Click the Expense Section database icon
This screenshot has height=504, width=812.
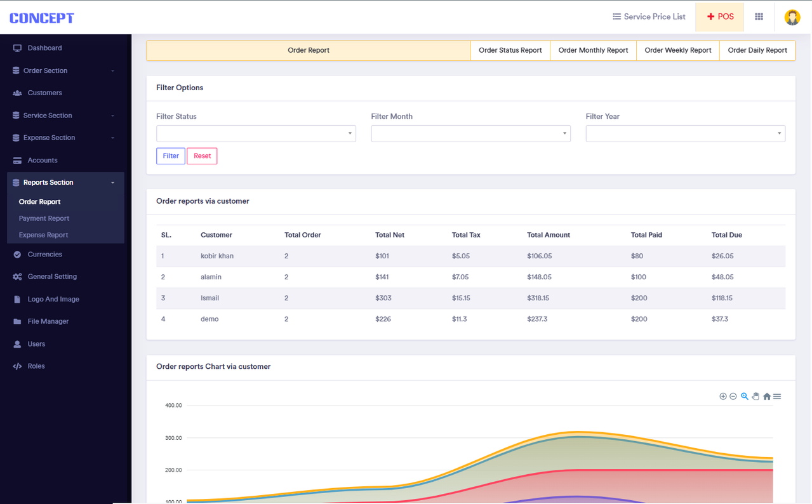tap(16, 138)
